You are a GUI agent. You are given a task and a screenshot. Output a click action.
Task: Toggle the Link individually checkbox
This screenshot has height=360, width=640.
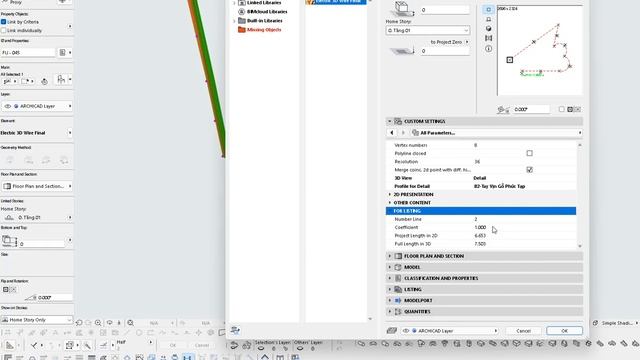tap(4, 30)
